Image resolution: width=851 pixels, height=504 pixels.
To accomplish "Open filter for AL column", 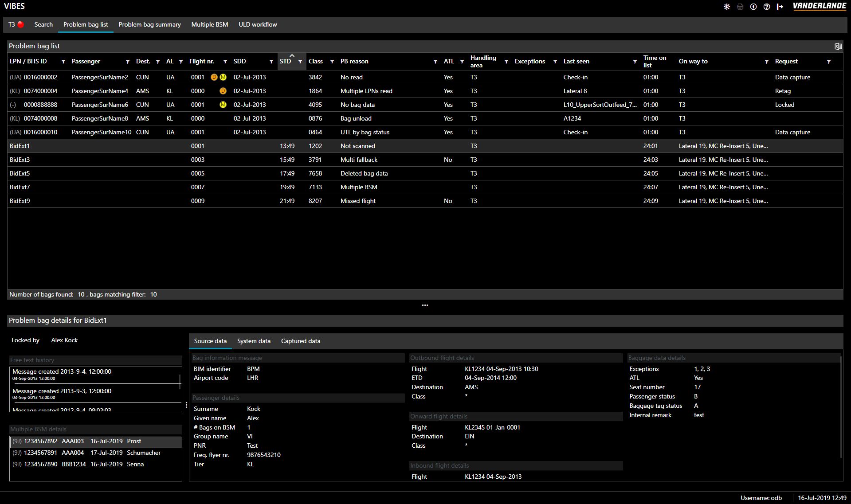I will (181, 62).
